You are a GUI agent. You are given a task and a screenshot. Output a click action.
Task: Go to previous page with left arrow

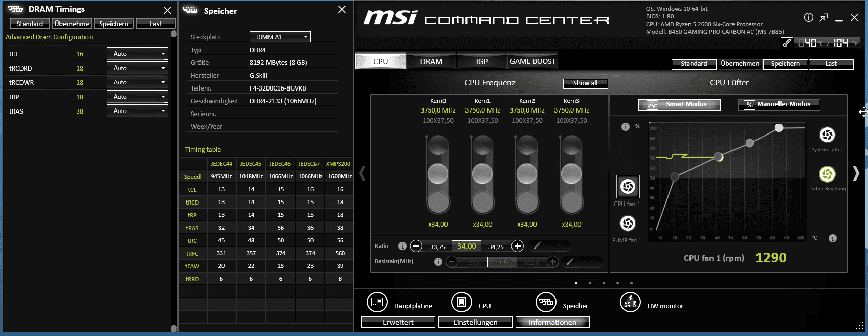tap(362, 173)
